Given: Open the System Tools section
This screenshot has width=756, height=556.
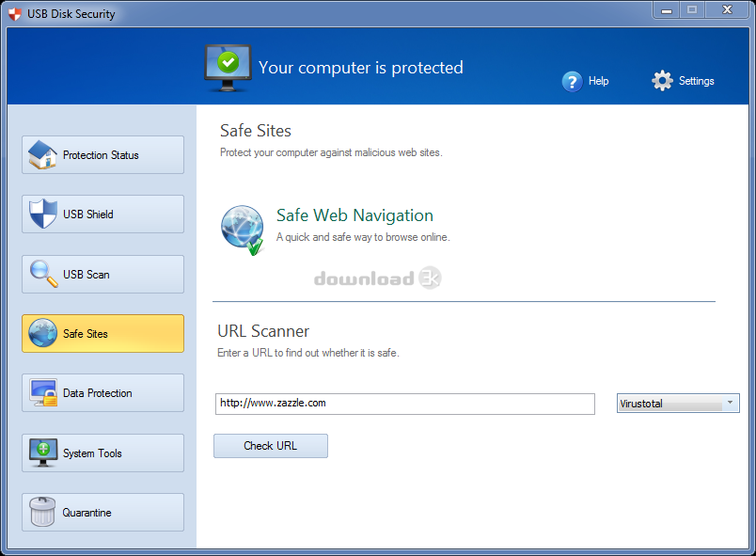Looking at the screenshot, I should click(102, 453).
